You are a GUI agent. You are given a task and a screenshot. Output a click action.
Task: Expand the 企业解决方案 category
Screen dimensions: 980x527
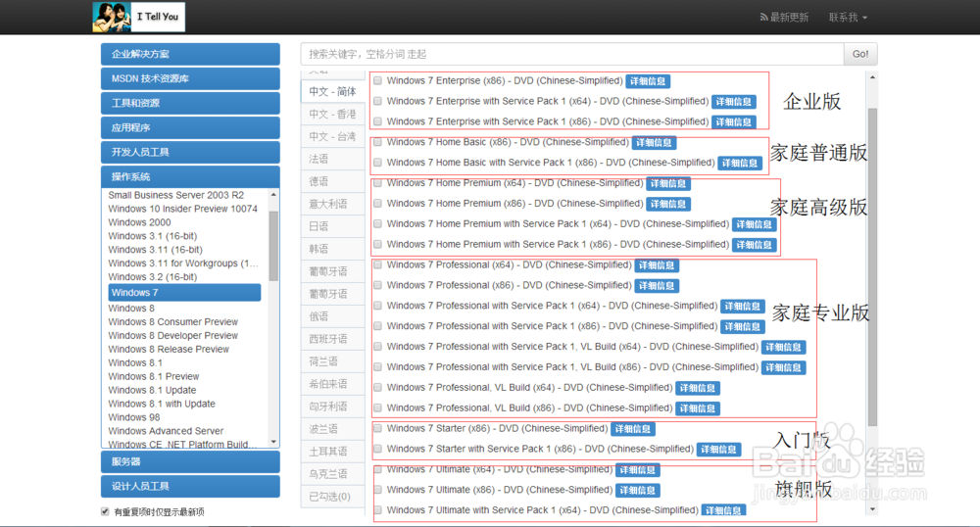point(190,54)
